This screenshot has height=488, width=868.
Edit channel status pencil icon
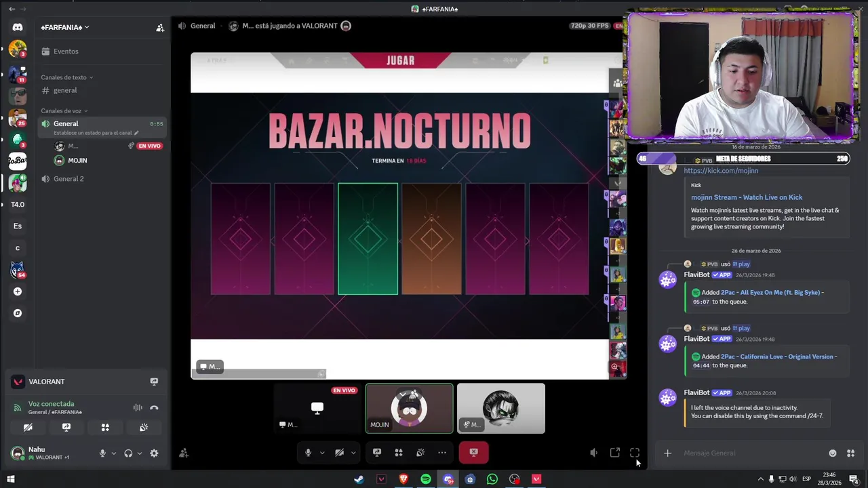coord(136,133)
